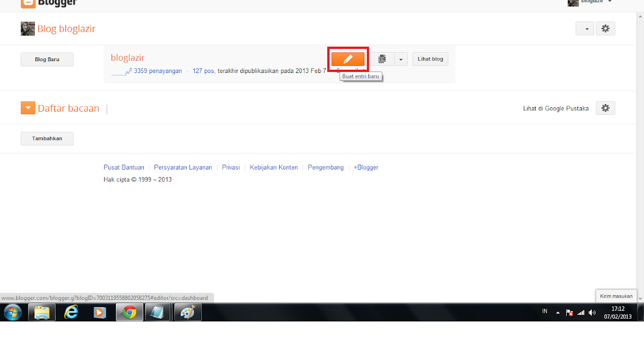Image resolution: width=644 pixels, height=338 pixels.
Task: Open +Blogger footer link
Action: (366, 167)
